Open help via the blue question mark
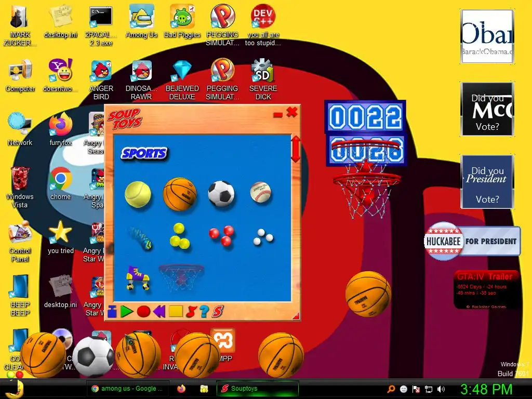 tap(204, 312)
